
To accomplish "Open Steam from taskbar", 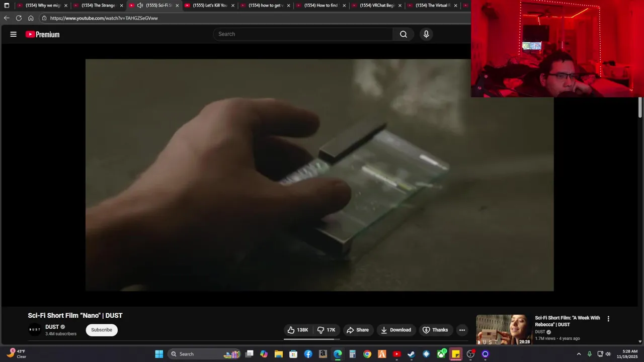I will pos(412,354).
